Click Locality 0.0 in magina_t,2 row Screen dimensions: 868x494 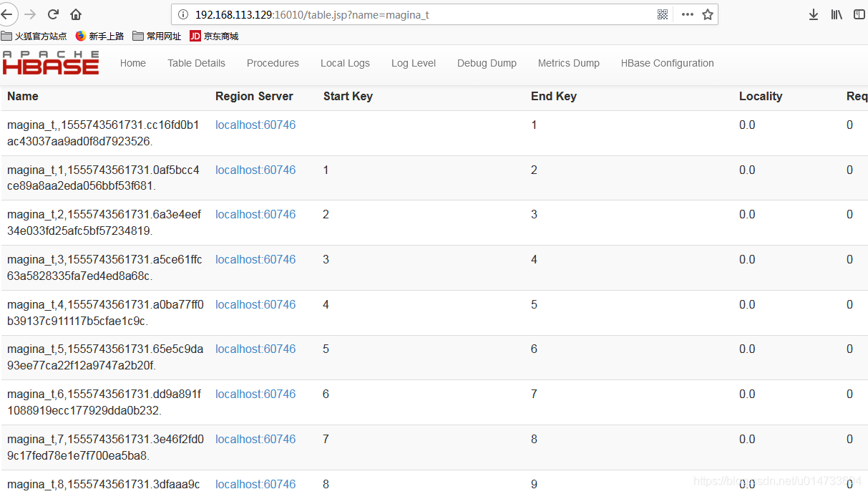747,214
